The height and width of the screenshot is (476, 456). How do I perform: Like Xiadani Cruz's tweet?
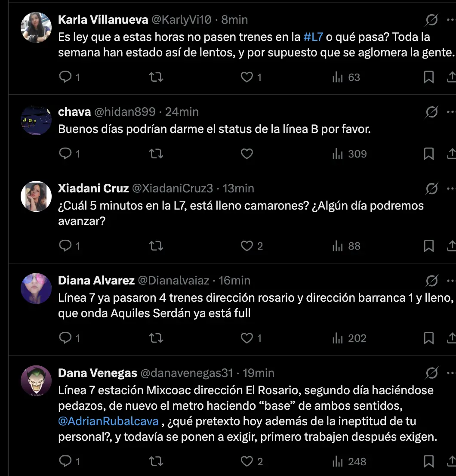[246, 246]
